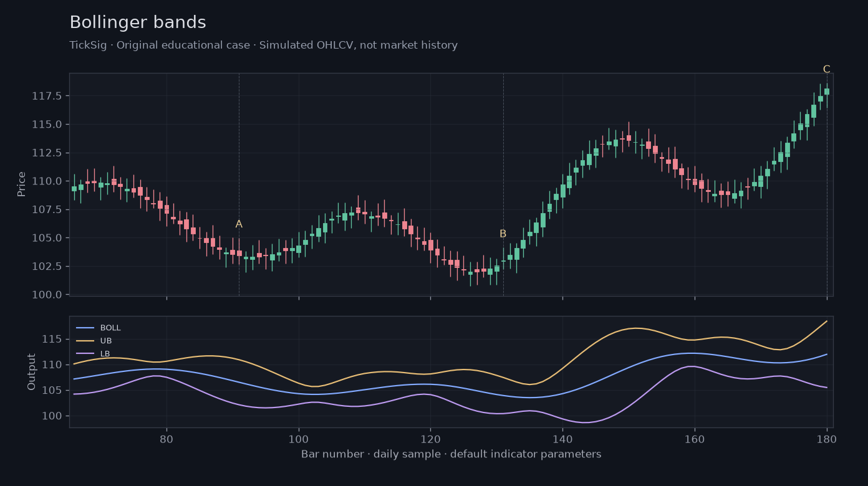Select marker label A on price chart
Image resolution: width=868 pixels, height=486 pixels.
click(239, 224)
